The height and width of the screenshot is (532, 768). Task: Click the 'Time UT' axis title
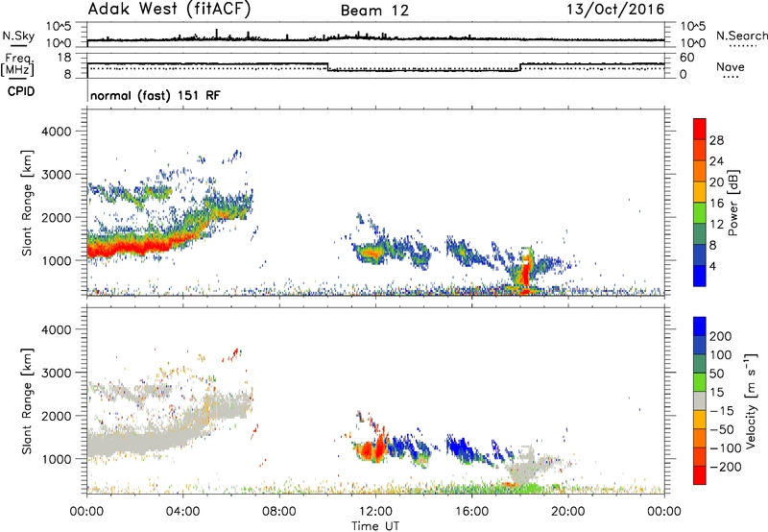(375, 525)
